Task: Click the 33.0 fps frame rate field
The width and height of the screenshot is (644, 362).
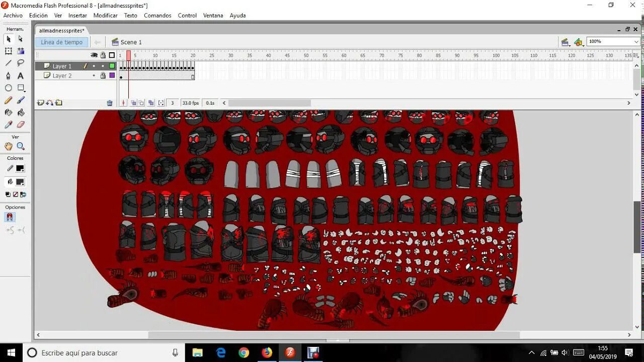Action: (x=190, y=103)
